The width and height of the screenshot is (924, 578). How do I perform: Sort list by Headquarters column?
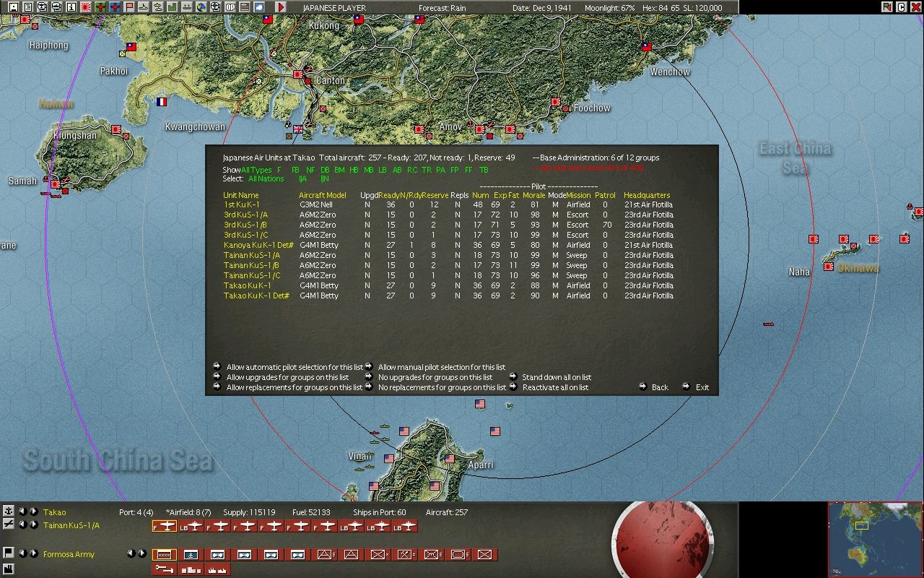(647, 195)
